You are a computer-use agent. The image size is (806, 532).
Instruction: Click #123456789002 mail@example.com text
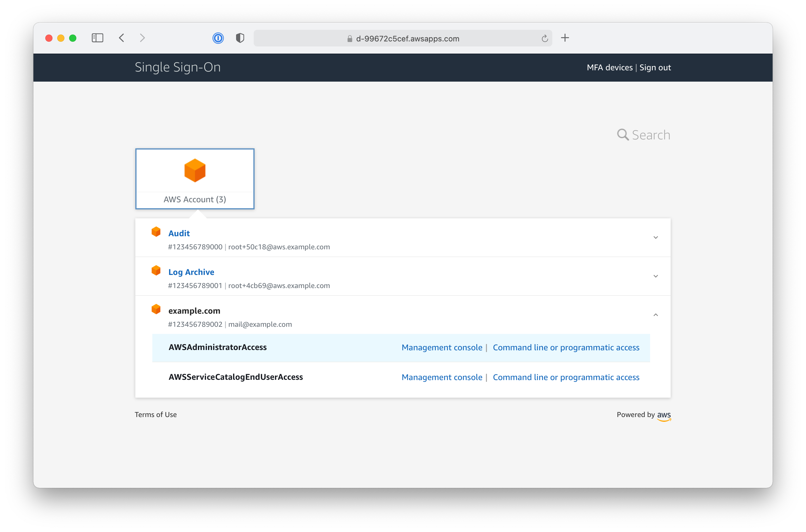point(230,324)
